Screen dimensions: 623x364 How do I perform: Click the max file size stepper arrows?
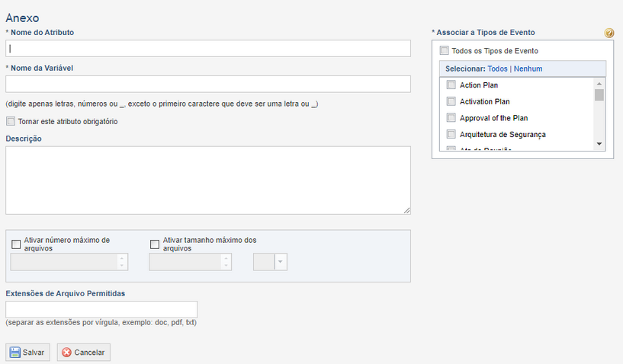pos(226,262)
